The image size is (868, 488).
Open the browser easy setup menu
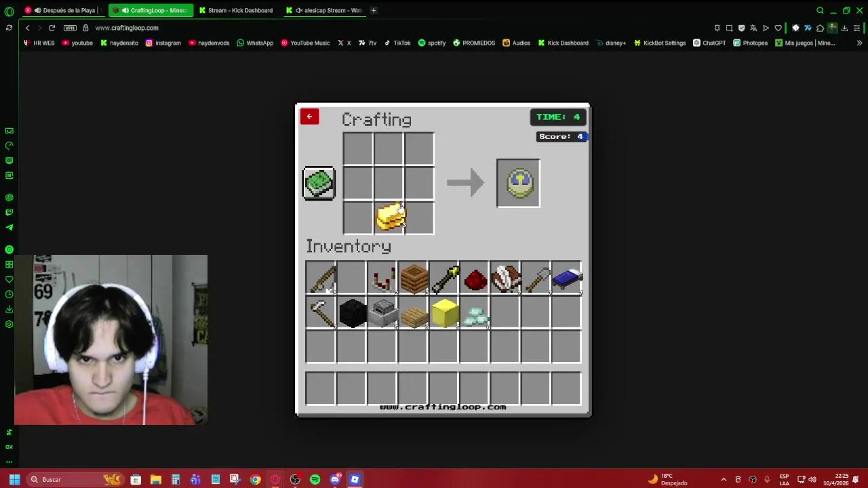pyautogui.click(x=856, y=28)
